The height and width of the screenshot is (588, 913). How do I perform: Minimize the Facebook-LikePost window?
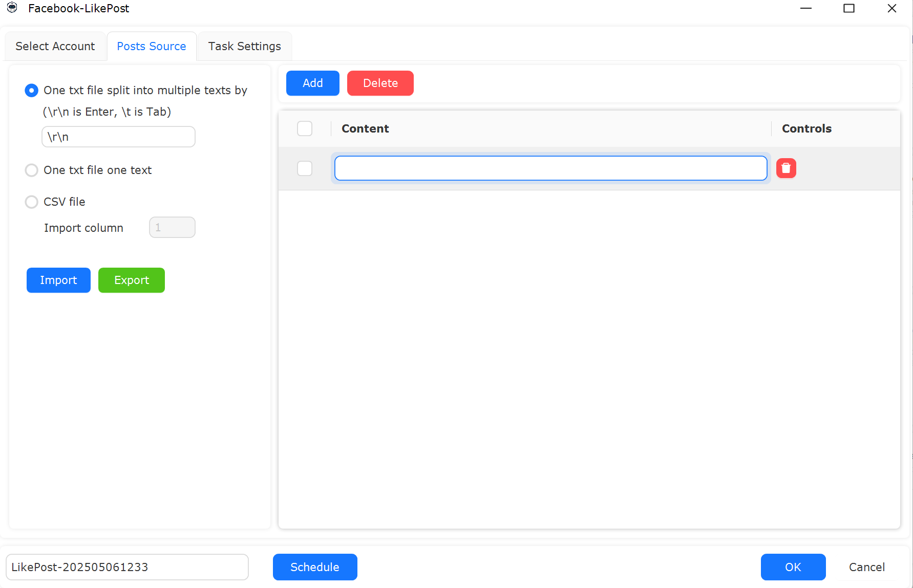click(806, 8)
